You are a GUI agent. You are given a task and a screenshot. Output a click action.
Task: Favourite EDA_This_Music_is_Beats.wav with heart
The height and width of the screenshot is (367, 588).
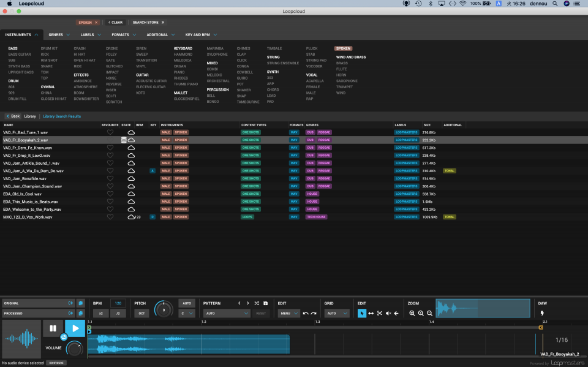click(x=110, y=202)
